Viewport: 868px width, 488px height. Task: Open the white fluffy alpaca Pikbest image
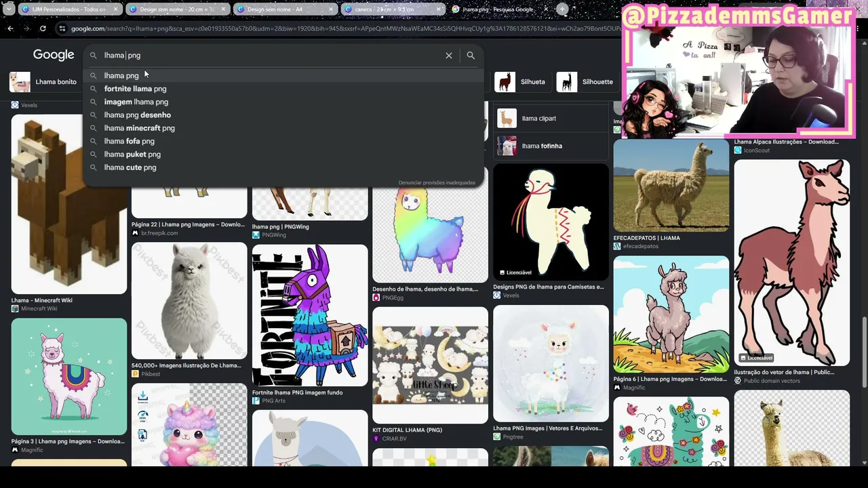click(189, 300)
